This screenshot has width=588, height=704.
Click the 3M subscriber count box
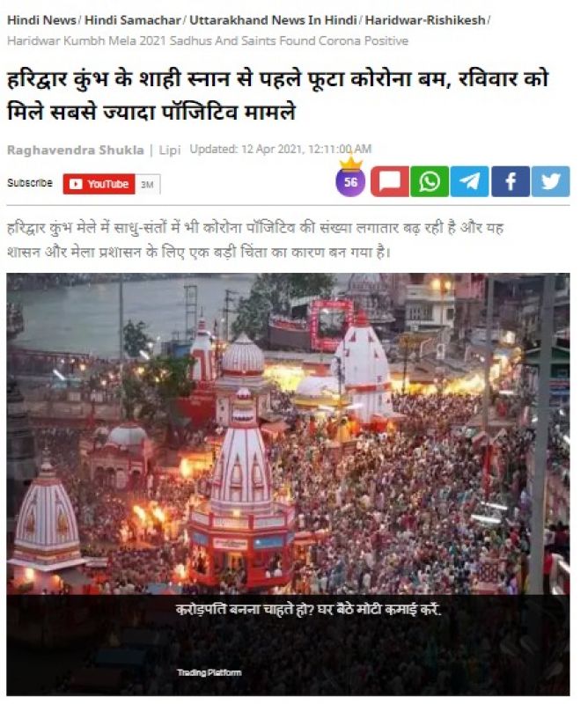click(147, 185)
